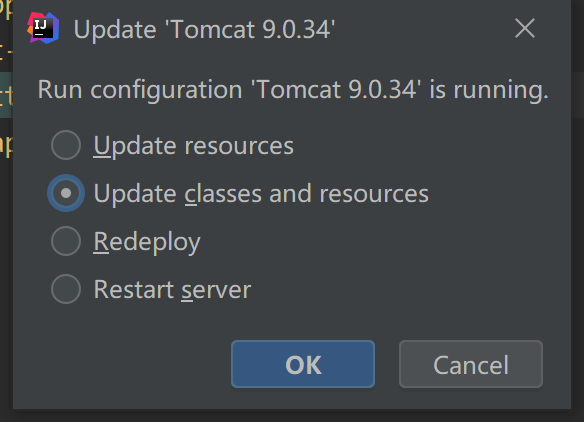584x422 pixels.
Task: Click empty title bar area beside the X
Action: (425, 28)
